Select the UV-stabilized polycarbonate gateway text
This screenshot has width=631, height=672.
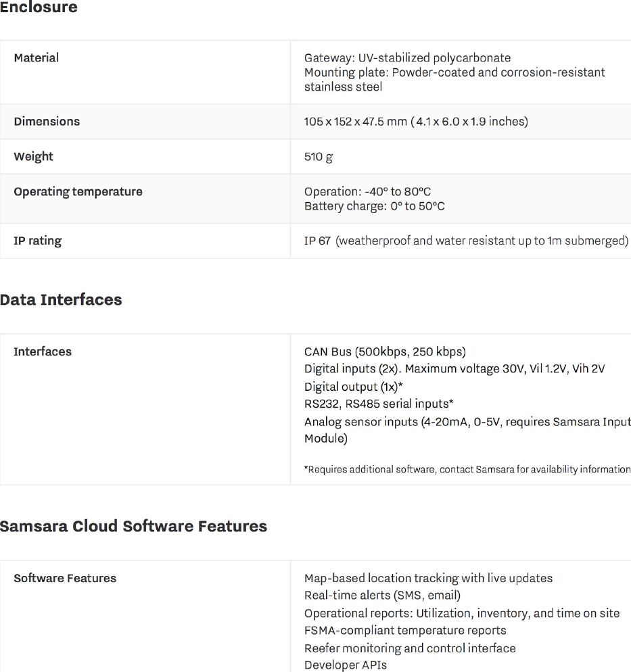click(x=407, y=58)
